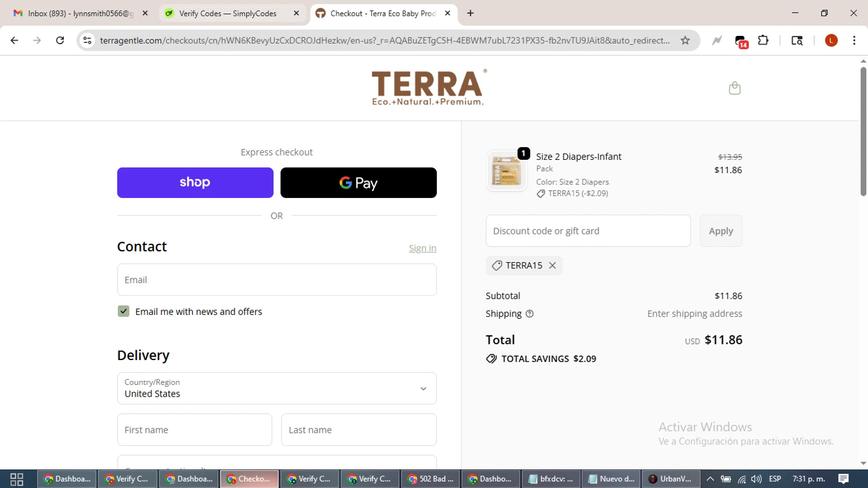Image resolution: width=868 pixels, height=488 pixels.
Task: Click the Apply discount button
Action: coord(721,231)
